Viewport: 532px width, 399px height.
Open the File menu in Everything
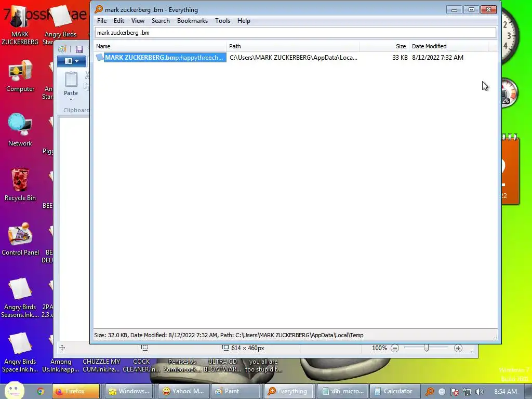point(102,21)
